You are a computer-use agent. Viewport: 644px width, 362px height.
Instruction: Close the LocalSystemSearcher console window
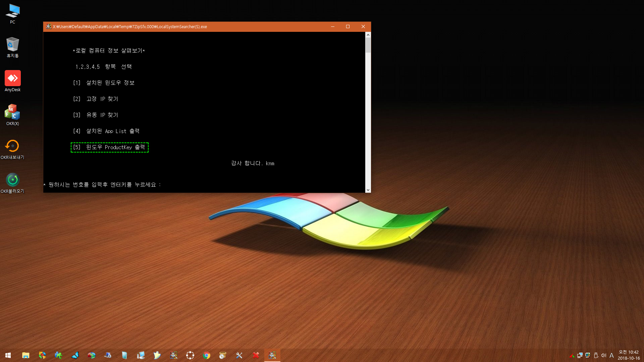(x=363, y=26)
